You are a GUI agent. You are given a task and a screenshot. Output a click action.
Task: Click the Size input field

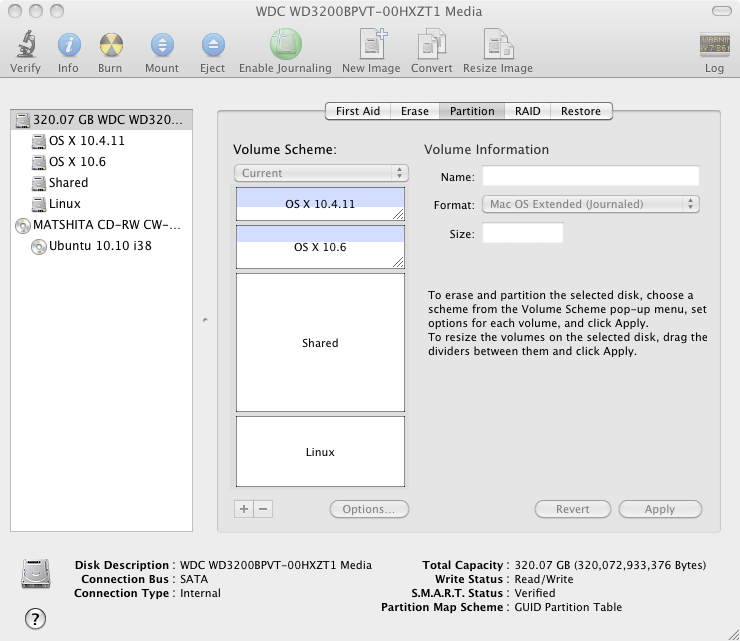point(522,233)
